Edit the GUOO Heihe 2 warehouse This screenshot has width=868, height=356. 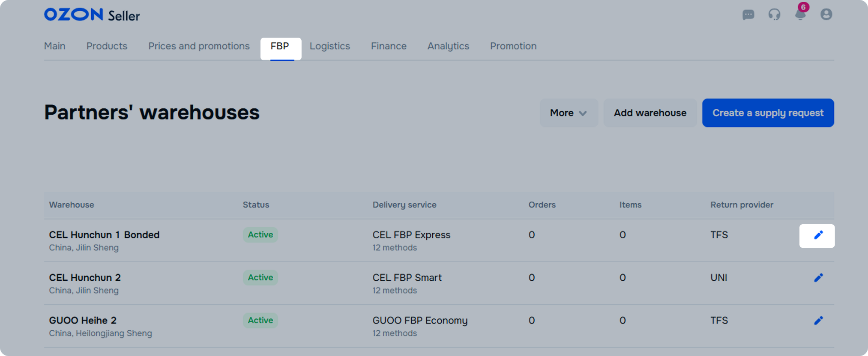tap(818, 321)
